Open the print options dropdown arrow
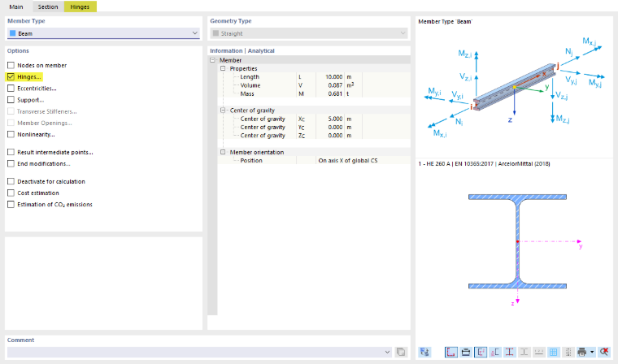The height and width of the screenshot is (364, 618). pyautogui.click(x=592, y=352)
